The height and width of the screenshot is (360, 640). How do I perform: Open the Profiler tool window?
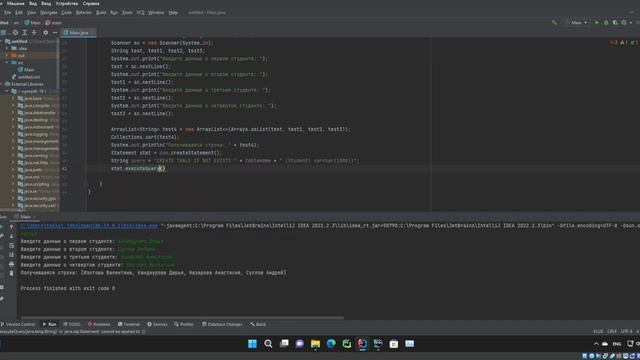pyautogui.click(x=184, y=324)
